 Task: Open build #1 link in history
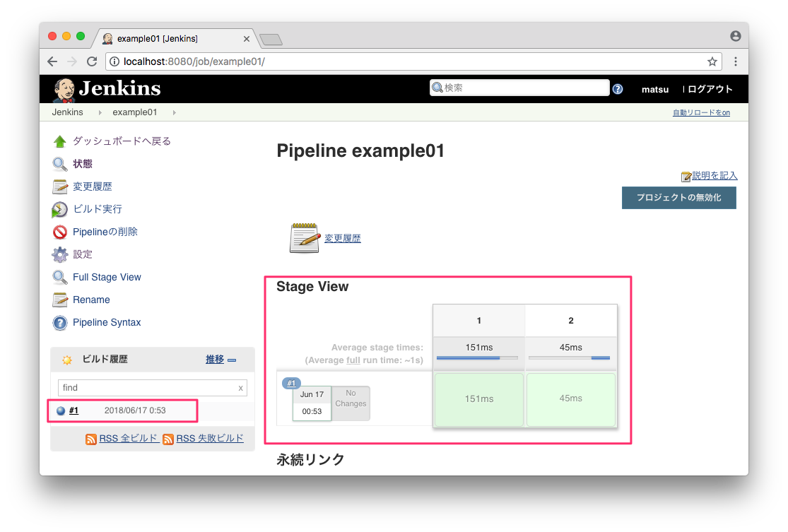coord(73,410)
